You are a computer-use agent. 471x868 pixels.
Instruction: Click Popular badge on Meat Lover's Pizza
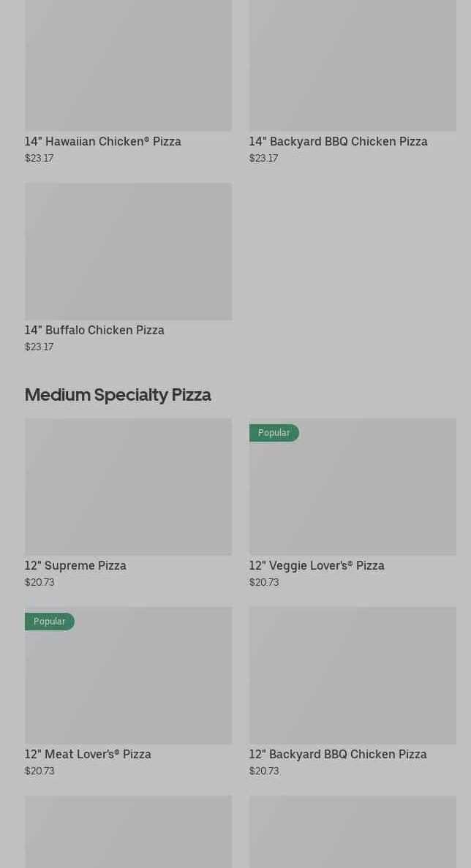click(x=50, y=622)
